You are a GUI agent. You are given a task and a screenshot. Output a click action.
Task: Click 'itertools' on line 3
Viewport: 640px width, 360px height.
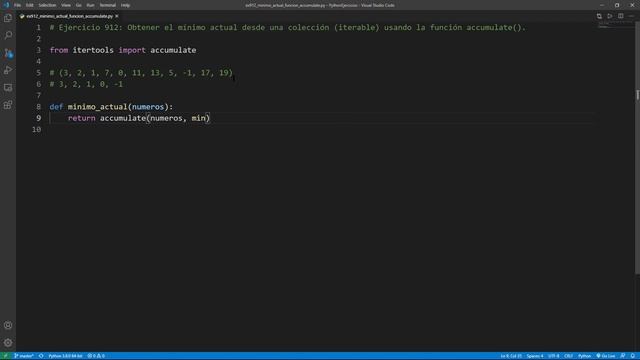[93, 50]
